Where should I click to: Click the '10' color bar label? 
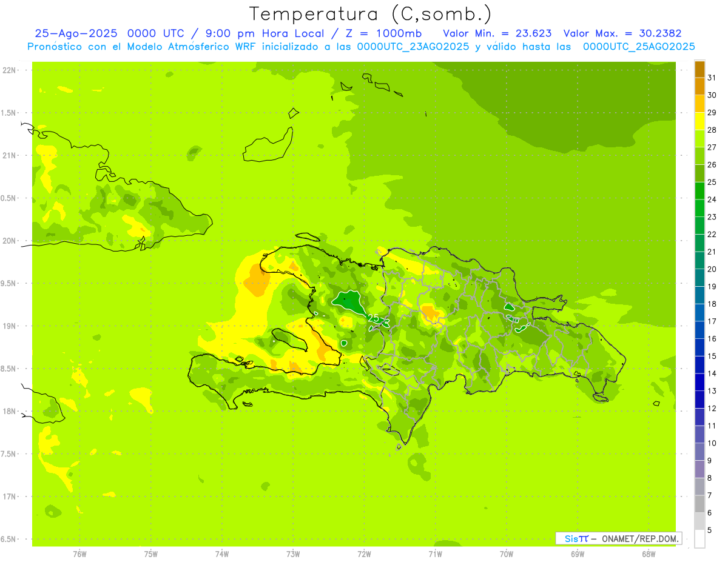[712, 443]
